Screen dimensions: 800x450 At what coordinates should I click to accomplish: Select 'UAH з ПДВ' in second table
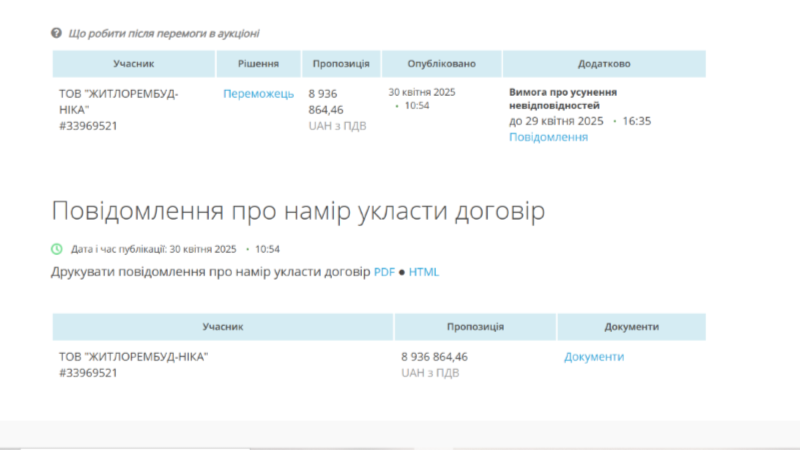coord(430,373)
